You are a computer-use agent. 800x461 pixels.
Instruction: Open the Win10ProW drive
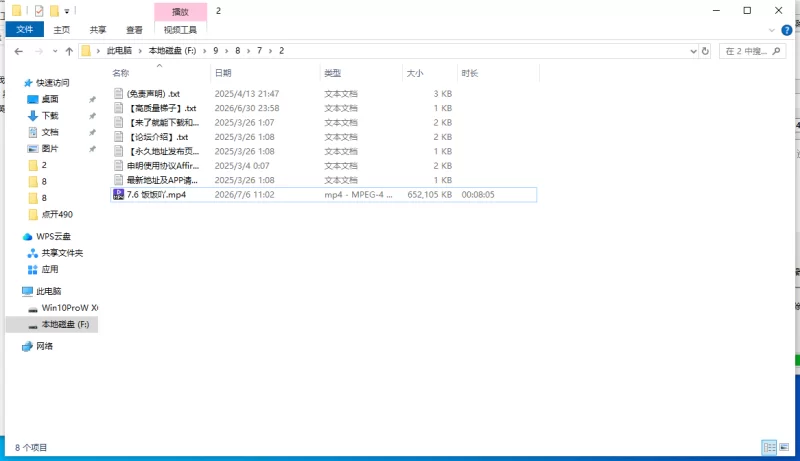tap(69, 308)
